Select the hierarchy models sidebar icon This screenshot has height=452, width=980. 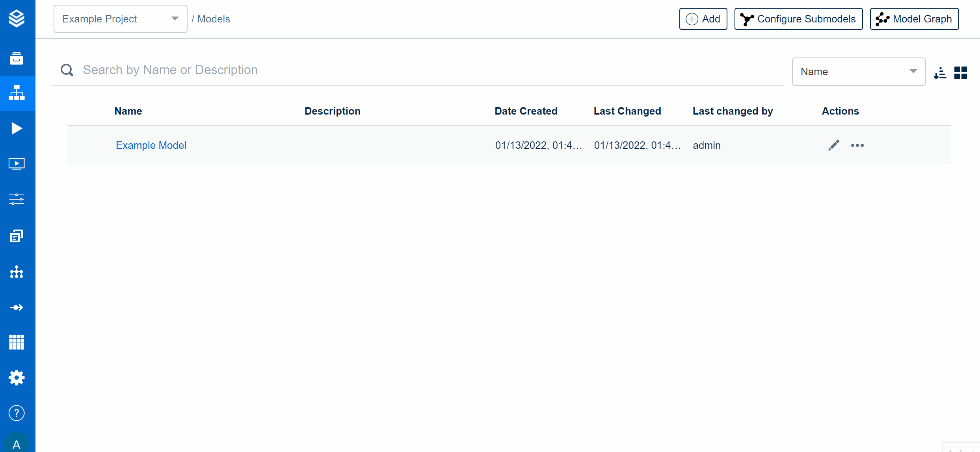point(17,93)
